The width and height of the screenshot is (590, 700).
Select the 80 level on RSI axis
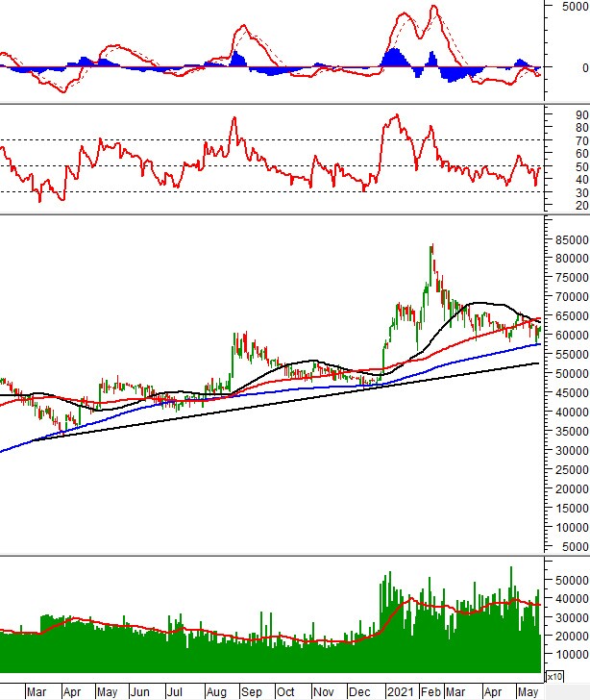(582, 128)
